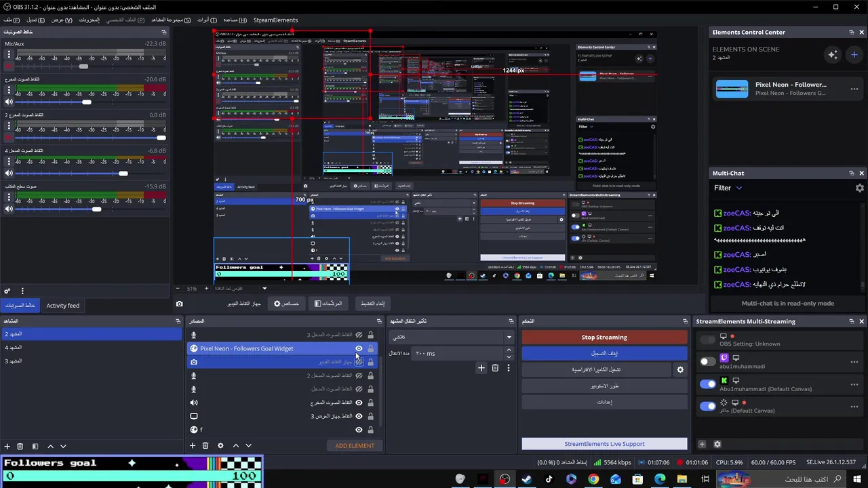This screenshot has width=868, height=488.
Task: Open more options for Abu1muhammadi Kick
Action: point(854,384)
